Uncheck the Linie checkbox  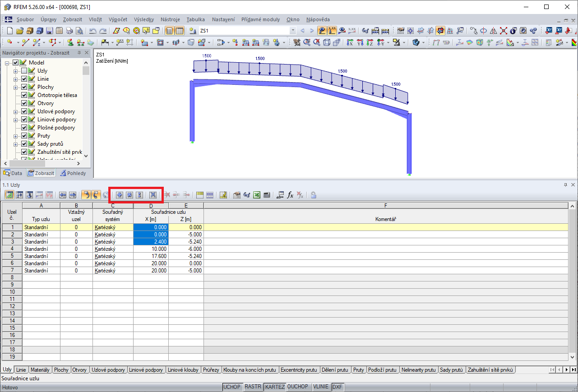24,79
